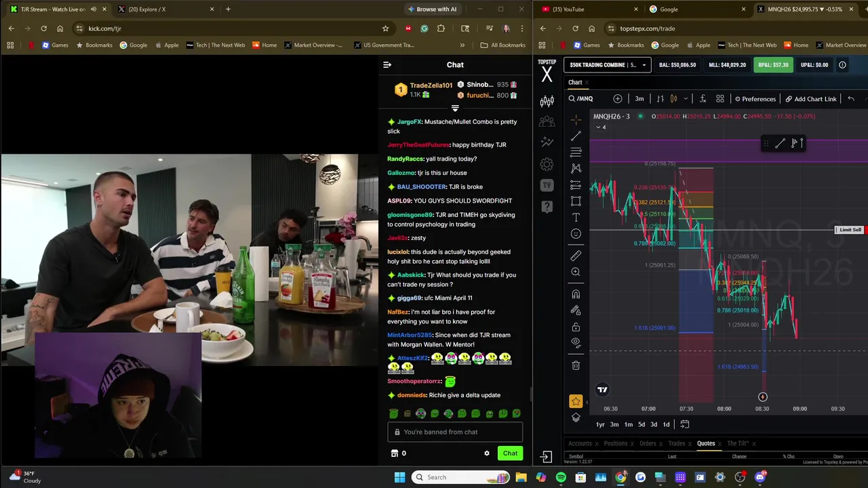Click the candlestick chart style icon
868x488 pixels.
(x=673, y=99)
